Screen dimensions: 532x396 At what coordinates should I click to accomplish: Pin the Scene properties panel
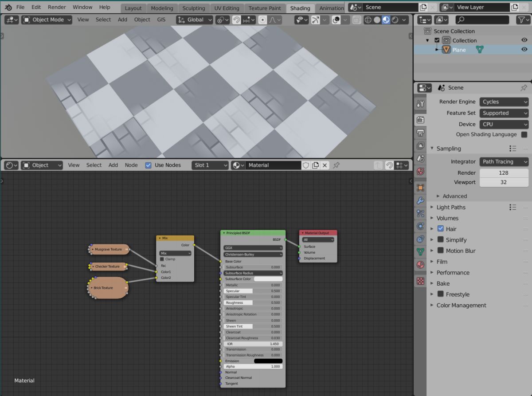click(x=524, y=88)
